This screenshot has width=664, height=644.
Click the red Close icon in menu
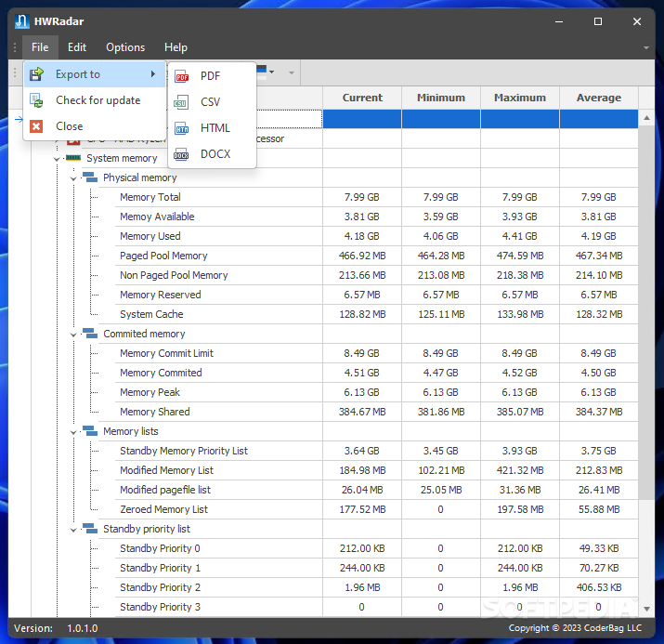pyautogui.click(x=36, y=126)
